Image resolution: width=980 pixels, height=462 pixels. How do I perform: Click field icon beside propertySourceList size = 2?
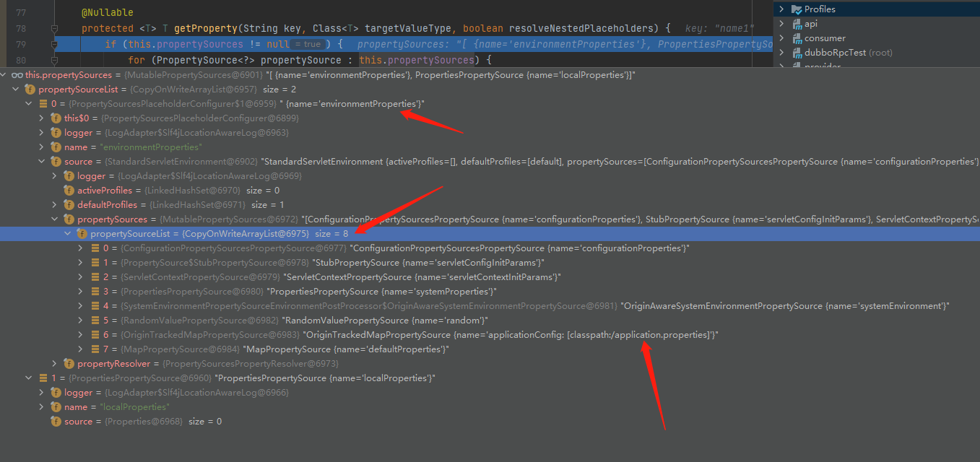pos(30,90)
